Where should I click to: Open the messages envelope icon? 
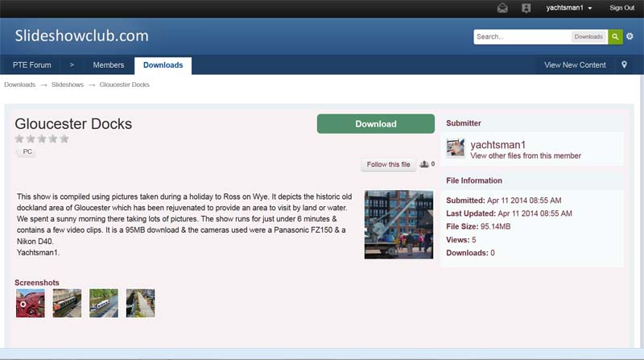(502, 8)
